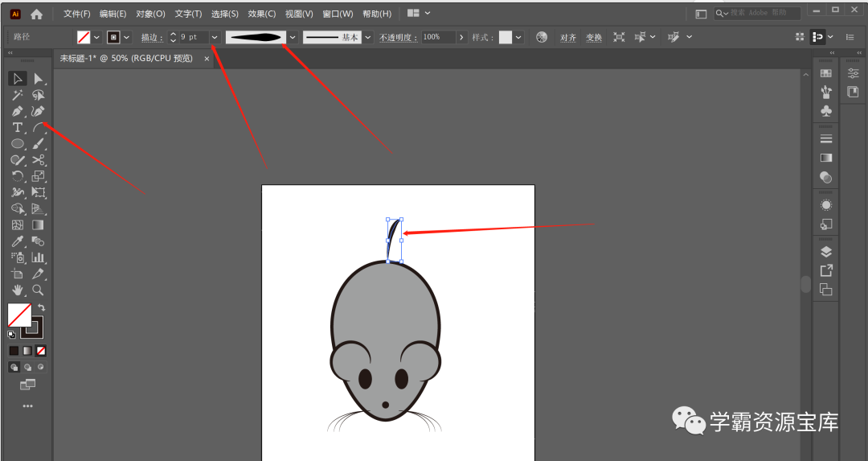Open the variable width profile dropdown
Image resolution: width=868 pixels, height=461 pixels.
293,37
